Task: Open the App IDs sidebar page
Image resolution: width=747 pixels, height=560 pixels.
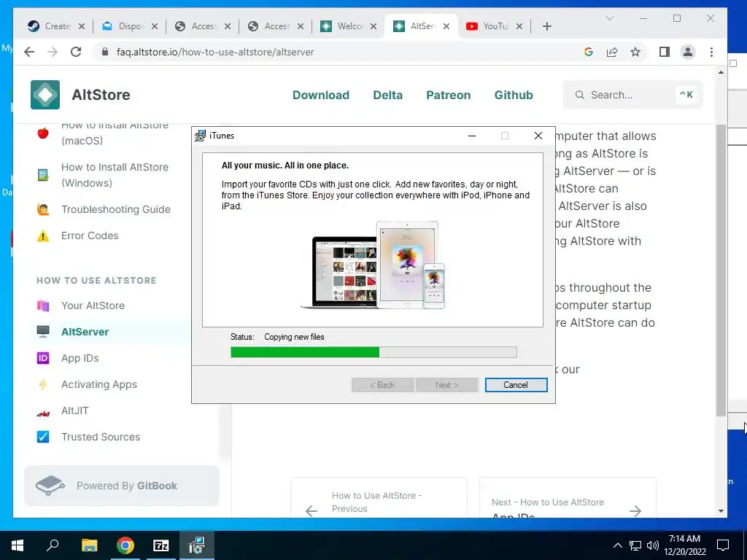Action: pyautogui.click(x=80, y=358)
